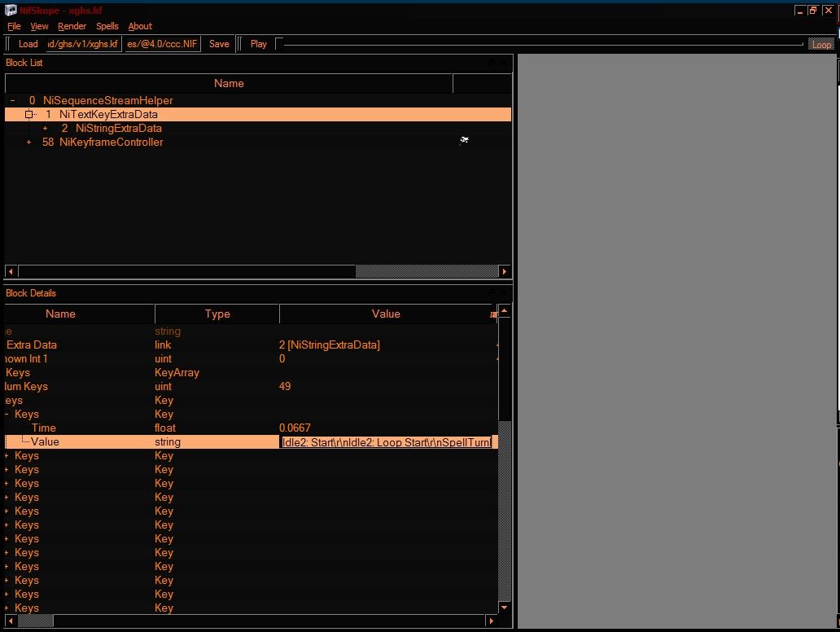
Task: Open the Render menu
Action: pyautogui.click(x=72, y=26)
